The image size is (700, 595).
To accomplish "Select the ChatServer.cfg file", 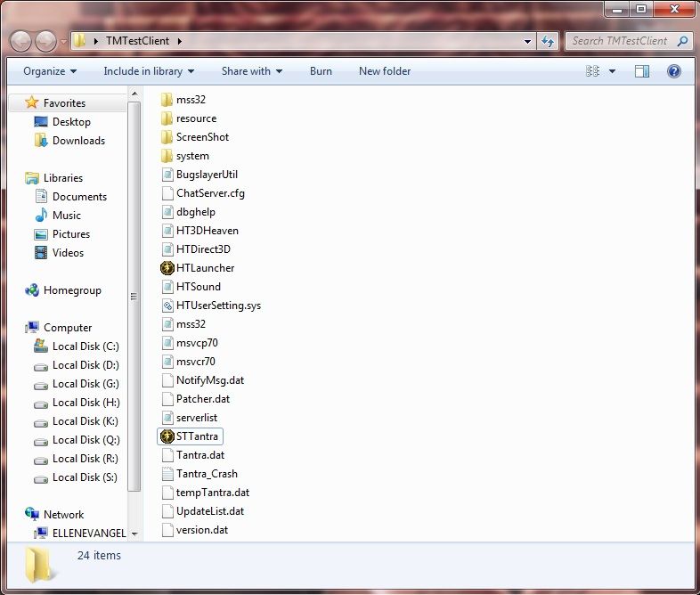I will point(203,193).
